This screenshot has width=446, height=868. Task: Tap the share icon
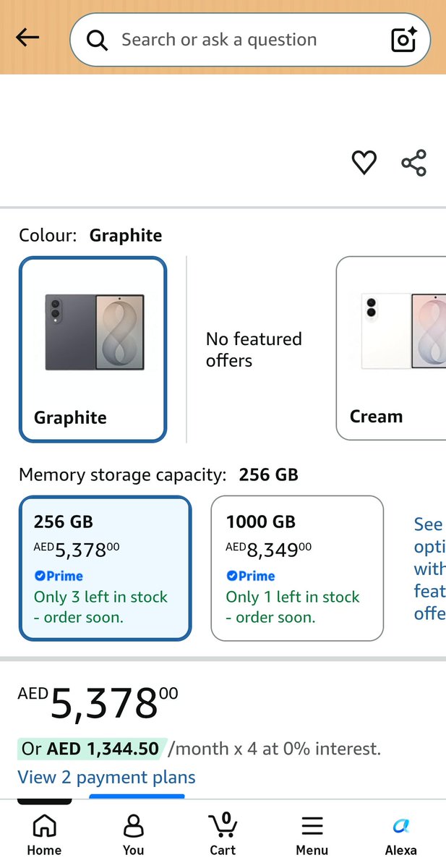(414, 163)
